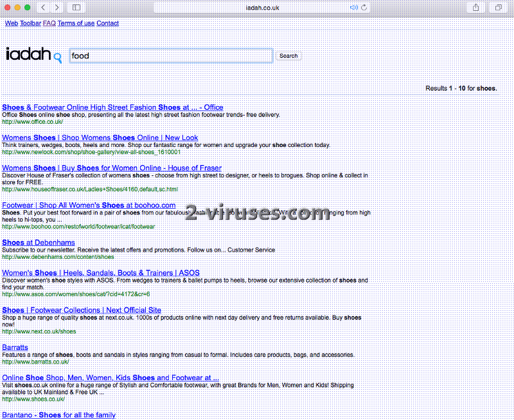Mute tab audio via the speaker icon
This screenshot has width=514, height=420.
tap(354, 8)
